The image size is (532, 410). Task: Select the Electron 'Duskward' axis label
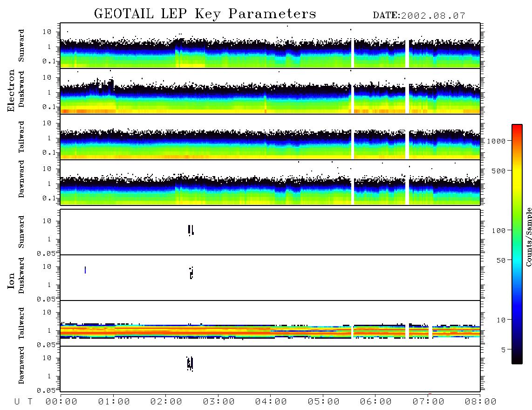(x=21, y=89)
